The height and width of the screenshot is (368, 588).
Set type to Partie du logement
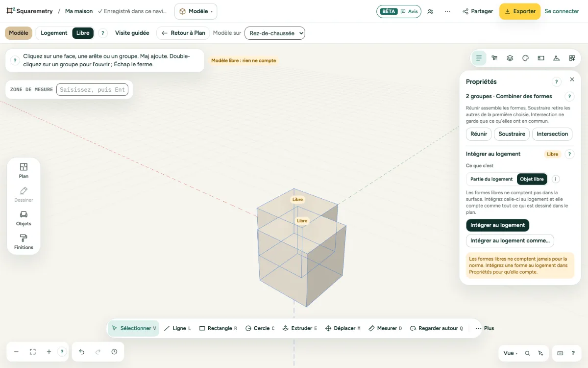click(491, 179)
